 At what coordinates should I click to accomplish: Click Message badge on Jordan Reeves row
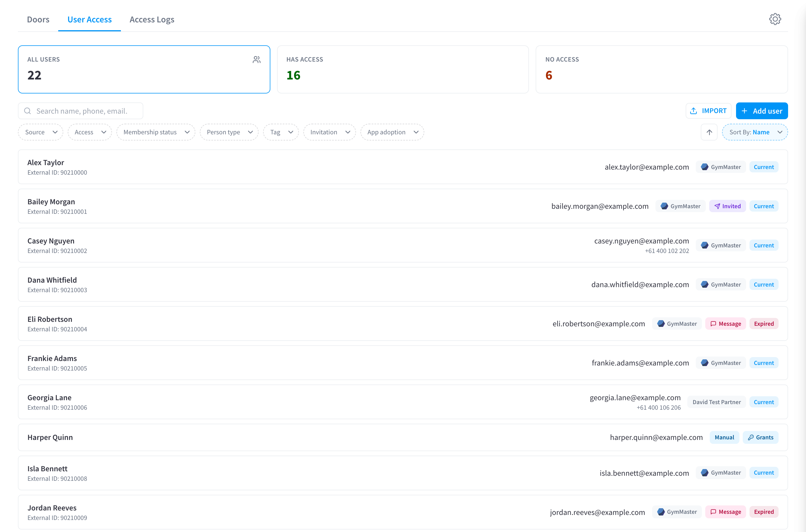pos(725,512)
